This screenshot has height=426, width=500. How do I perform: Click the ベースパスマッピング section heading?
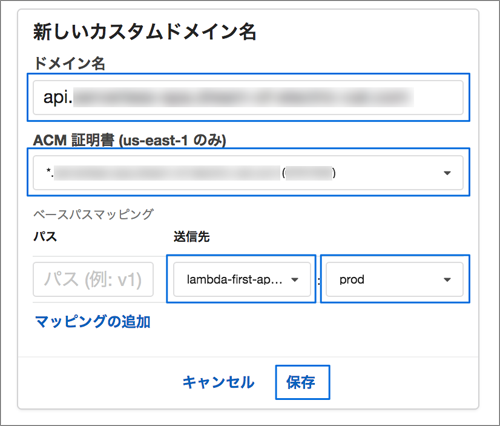[x=93, y=214]
